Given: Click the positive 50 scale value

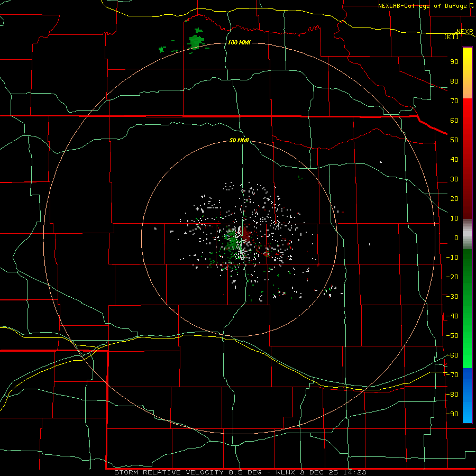Looking at the screenshot, I should coord(454,140).
